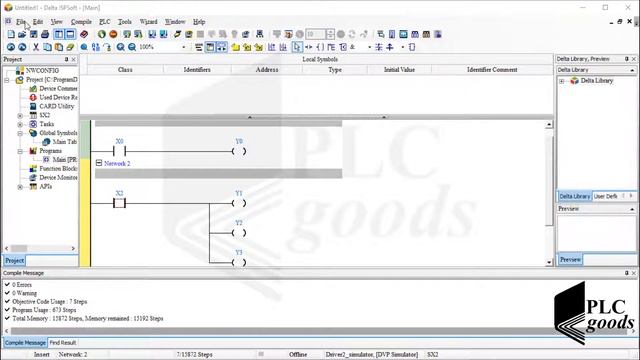Close the Project panel

point(73,60)
